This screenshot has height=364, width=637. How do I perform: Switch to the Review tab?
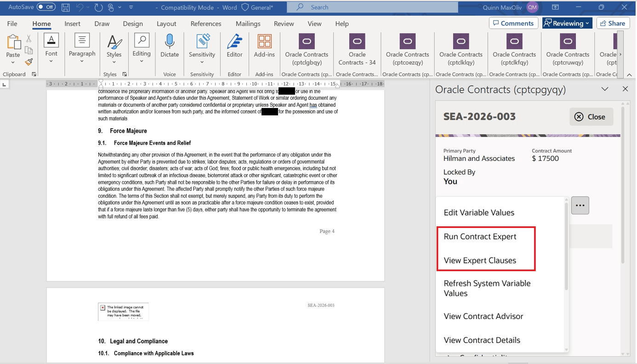284,23
